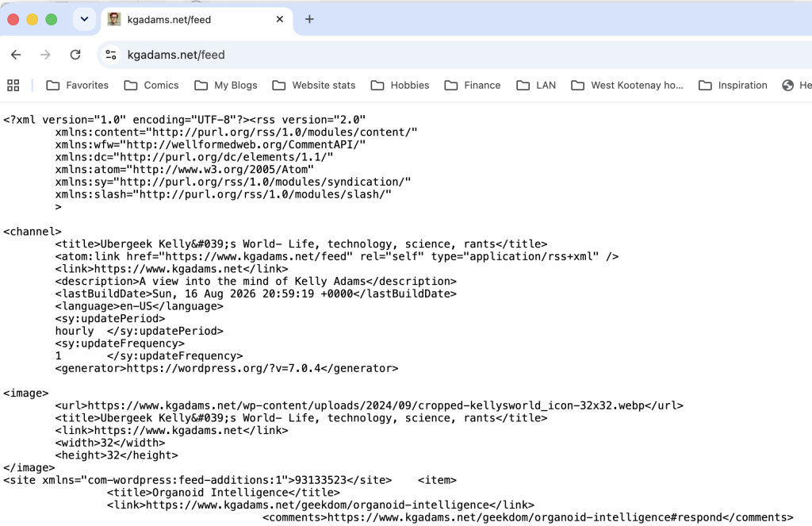Screen dimensions: 812x526
Task: Open the My Blogs bookmarks folder
Action: coord(226,85)
